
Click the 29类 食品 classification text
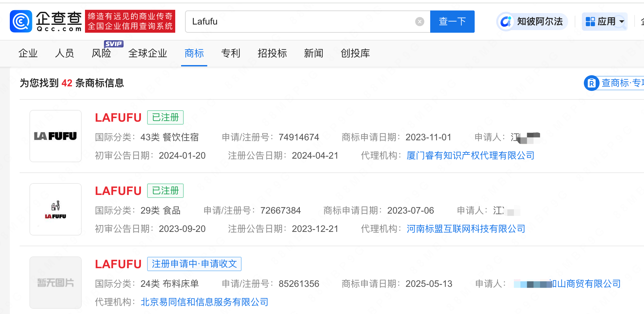161,211
